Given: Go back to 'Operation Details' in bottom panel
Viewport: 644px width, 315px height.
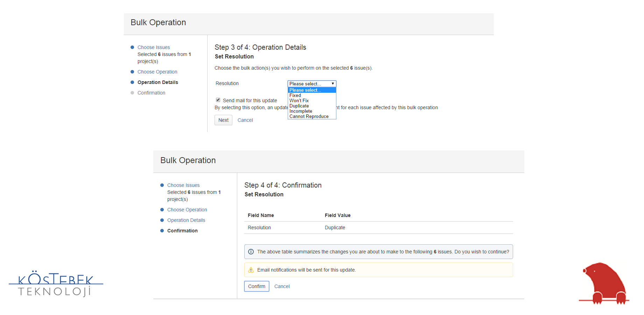Looking at the screenshot, I should (x=186, y=220).
